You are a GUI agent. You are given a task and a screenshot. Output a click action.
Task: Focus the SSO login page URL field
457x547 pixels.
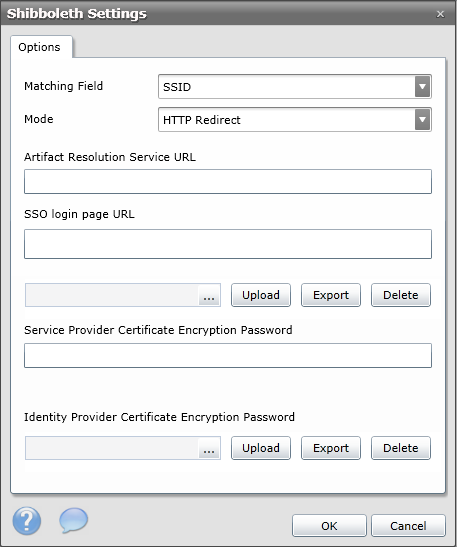click(228, 244)
